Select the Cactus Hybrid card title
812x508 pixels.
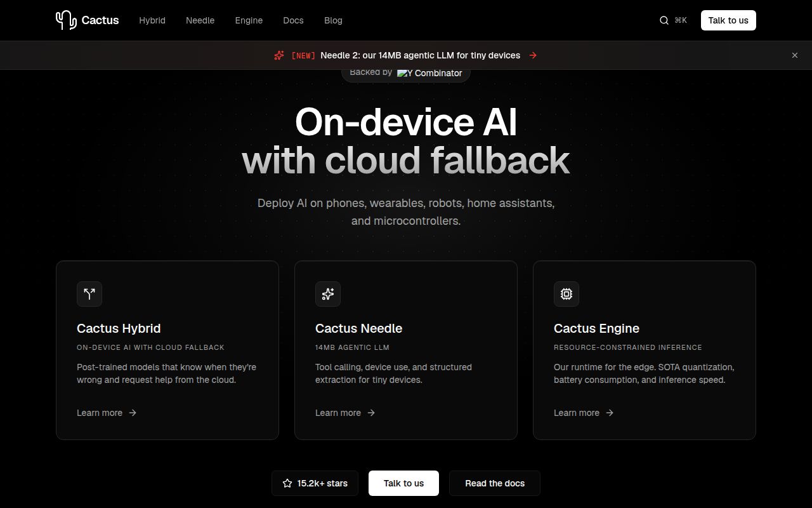[119, 328]
